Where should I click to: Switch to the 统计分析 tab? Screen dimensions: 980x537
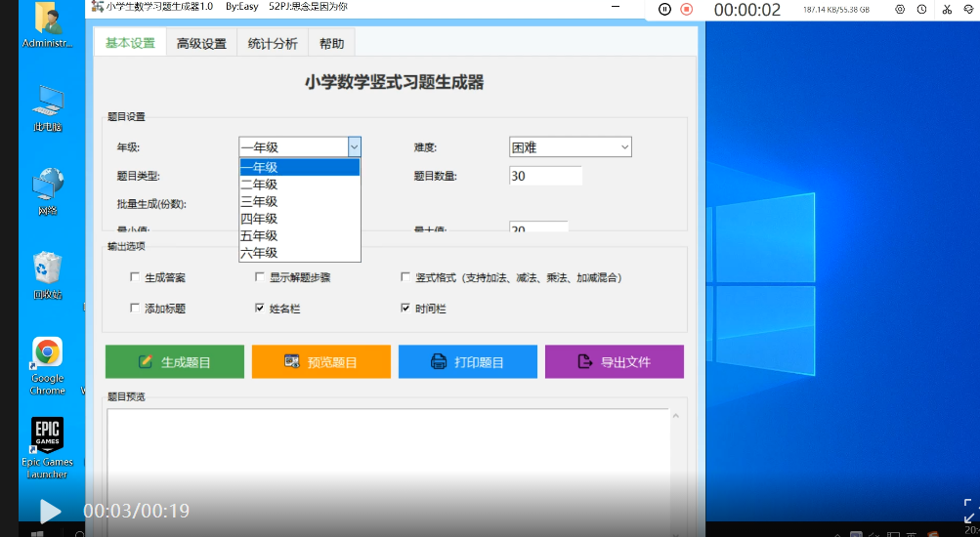(273, 43)
